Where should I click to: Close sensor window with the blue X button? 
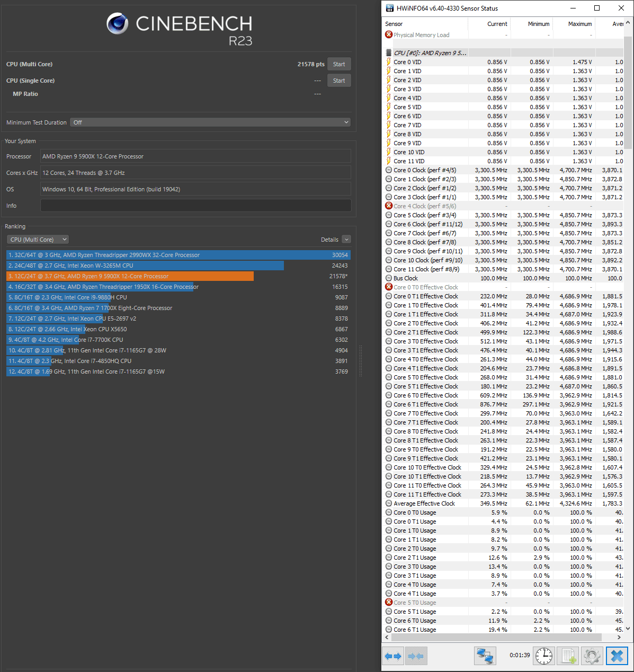click(617, 656)
